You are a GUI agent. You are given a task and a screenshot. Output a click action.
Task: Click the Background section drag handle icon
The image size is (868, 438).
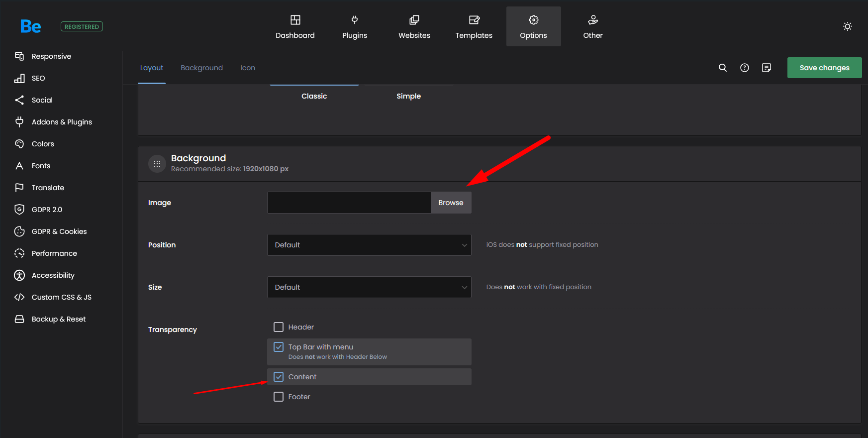(157, 163)
